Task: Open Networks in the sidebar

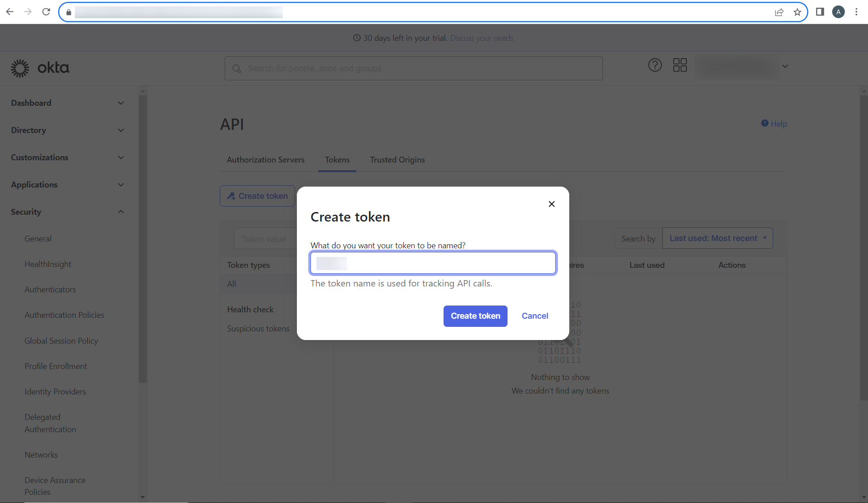Action: [x=41, y=455]
